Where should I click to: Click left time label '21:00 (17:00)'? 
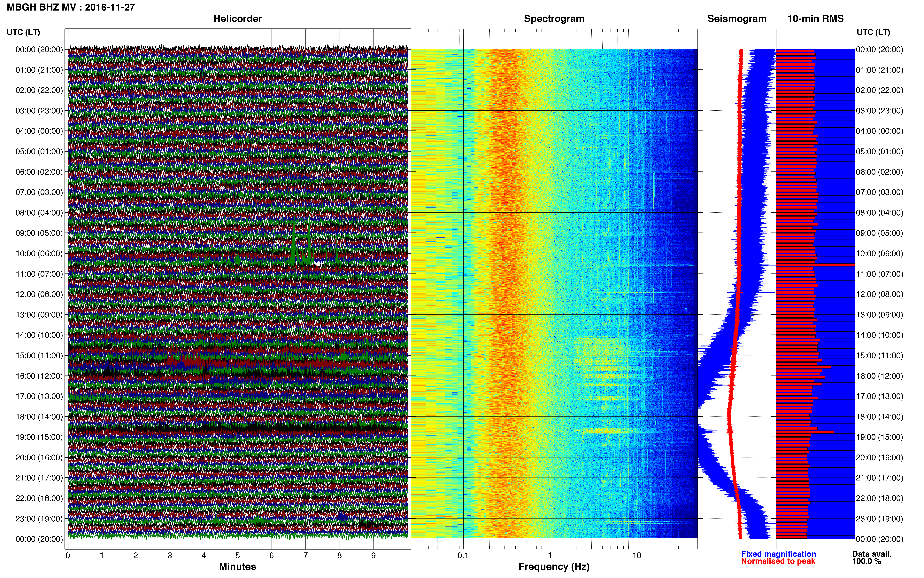39,478
